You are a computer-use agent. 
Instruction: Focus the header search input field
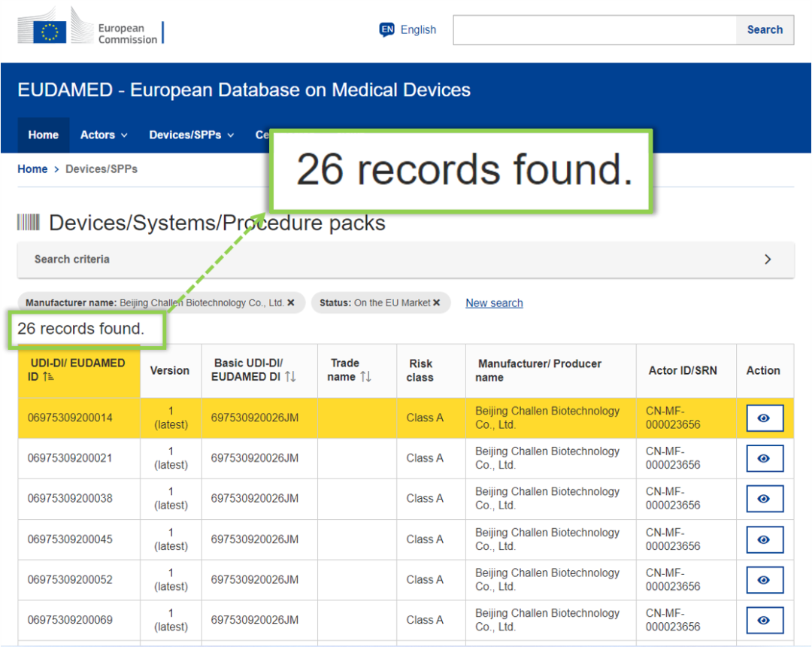point(595,30)
